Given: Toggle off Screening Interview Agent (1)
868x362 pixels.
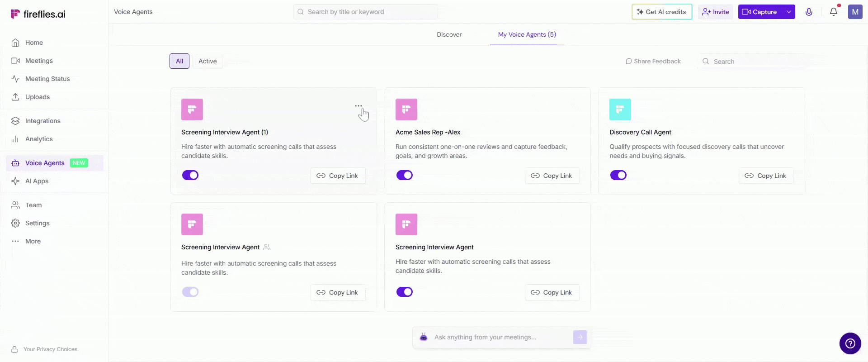Looking at the screenshot, I should tap(190, 175).
